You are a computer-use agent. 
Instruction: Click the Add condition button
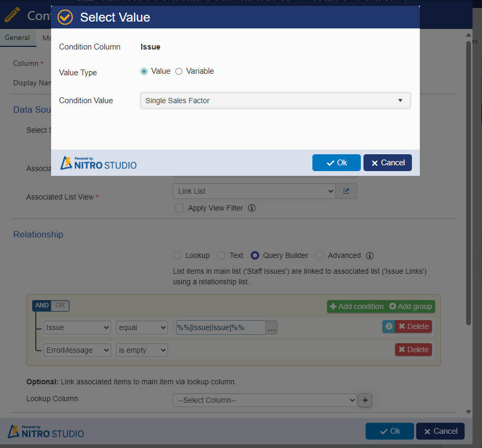pos(356,306)
